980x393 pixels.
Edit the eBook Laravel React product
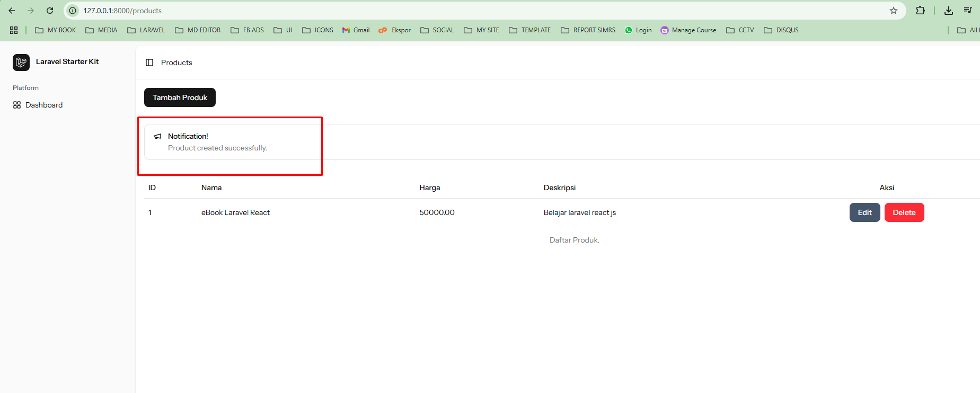coord(864,212)
